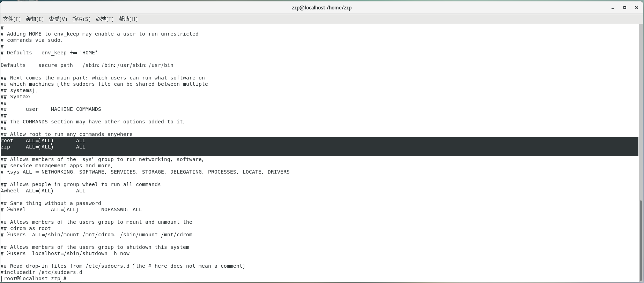
Task: Click the vertical scrollbar thumb
Action: pyautogui.click(x=641, y=240)
